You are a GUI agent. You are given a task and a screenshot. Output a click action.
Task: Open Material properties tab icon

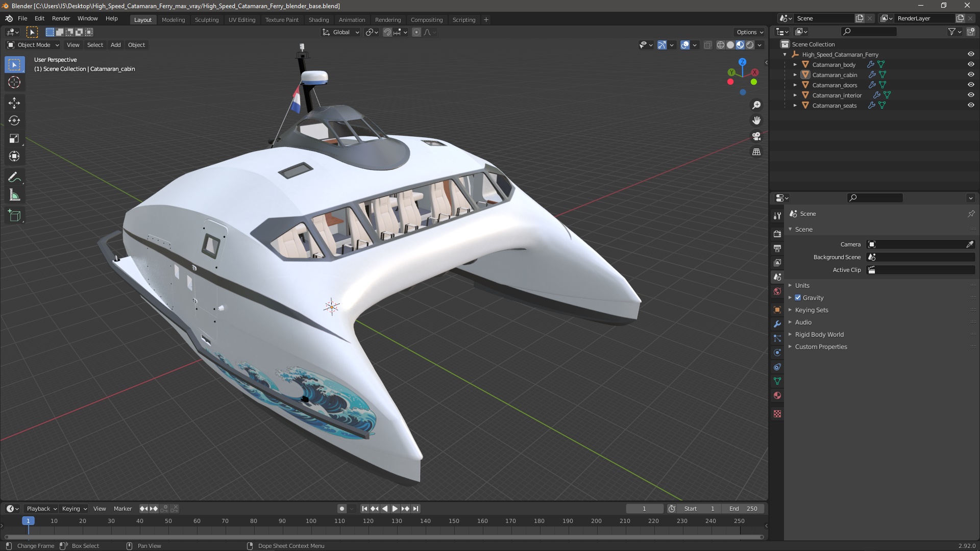777,395
